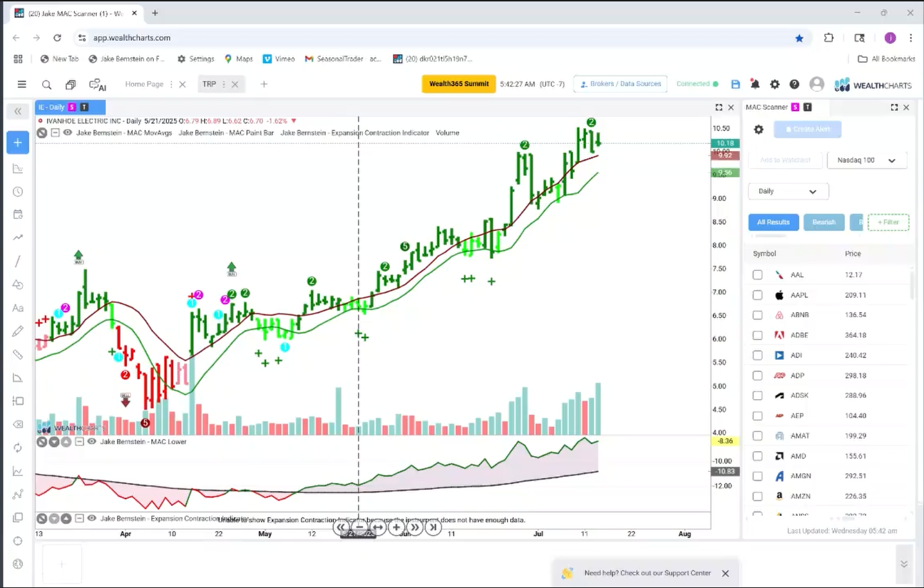Tick the ABNB row checkbox
The image size is (924, 588).
757,315
